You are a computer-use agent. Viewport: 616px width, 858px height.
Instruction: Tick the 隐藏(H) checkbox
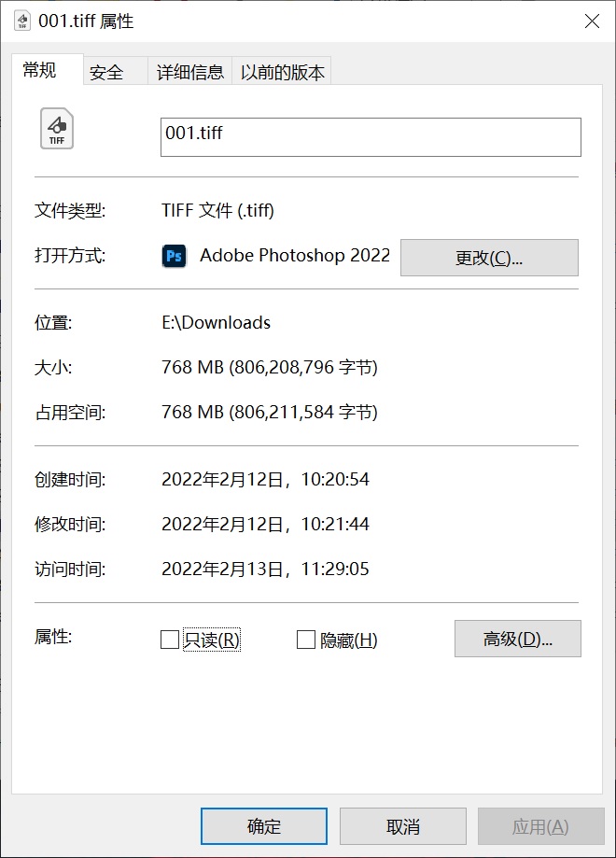click(x=305, y=640)
